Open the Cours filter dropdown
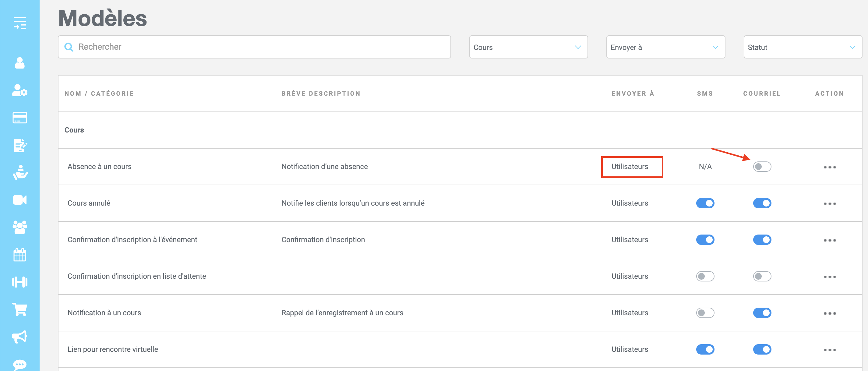868x371 pixels. (x=528, y=47)
